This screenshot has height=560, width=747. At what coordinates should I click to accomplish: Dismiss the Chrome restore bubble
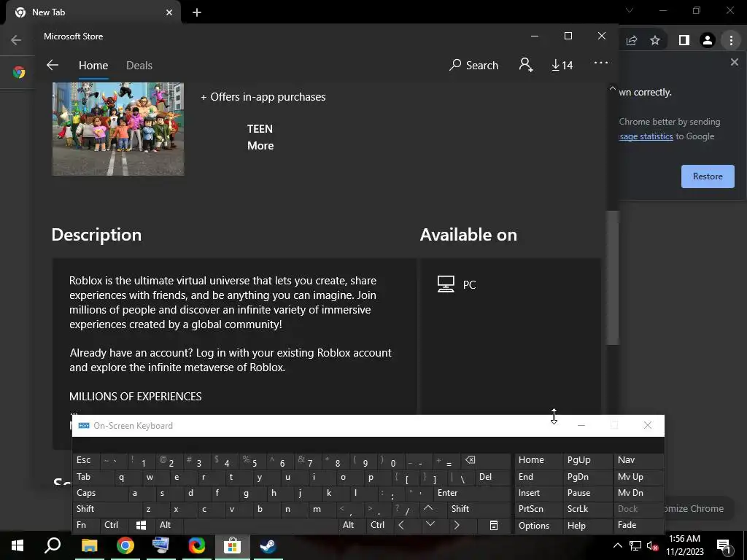(734, 63)
